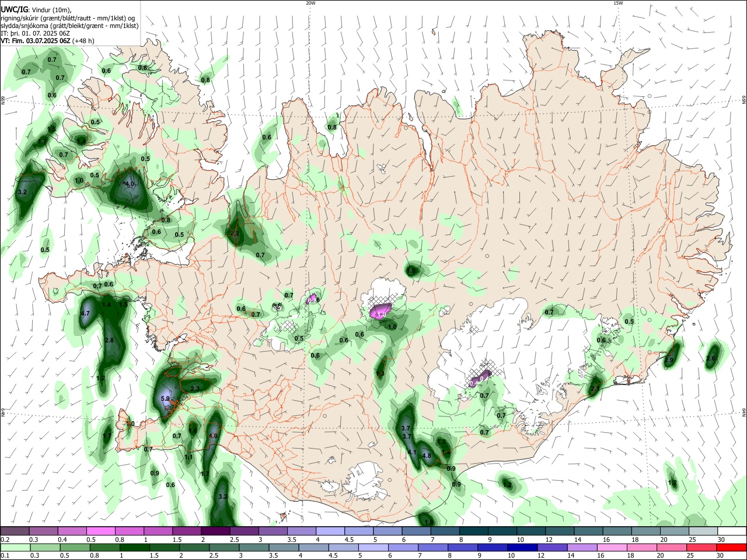Select the palest green 0.1 swatch in rain scale

click(x=15, y=547)
